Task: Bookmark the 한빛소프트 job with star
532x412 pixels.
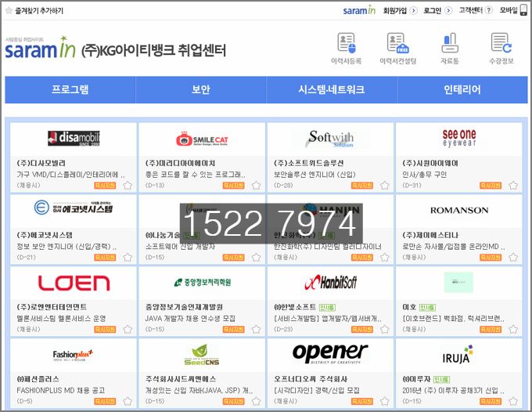Action: (384, 330)
